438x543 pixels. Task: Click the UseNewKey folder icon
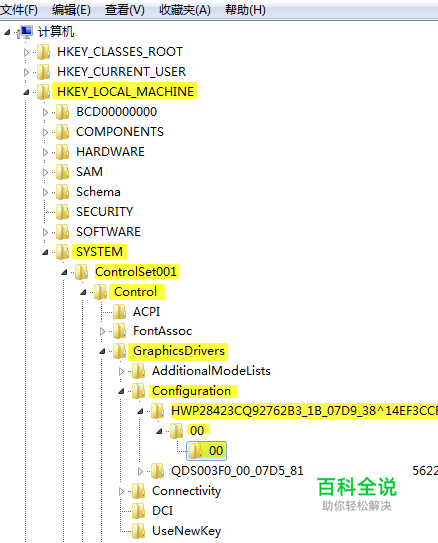(139, 531)
